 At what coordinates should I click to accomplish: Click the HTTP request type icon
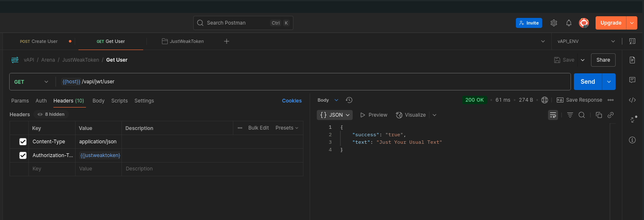pyautogui.click(x=15, y=60)
